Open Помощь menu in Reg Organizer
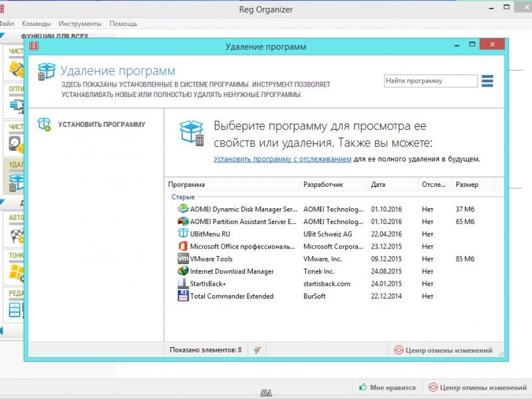Viewport: 532px width, 399px height. point(123,24)
